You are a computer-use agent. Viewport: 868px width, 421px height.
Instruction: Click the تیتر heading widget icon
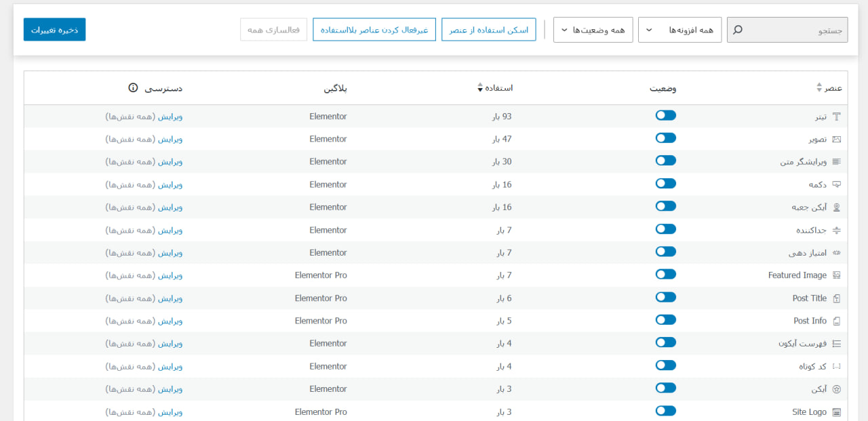(837, 117)
